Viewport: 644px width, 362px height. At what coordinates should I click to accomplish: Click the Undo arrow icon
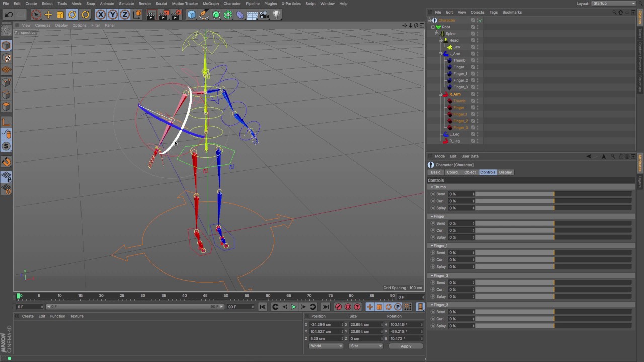pyautogui.click(x=9, y=15)
